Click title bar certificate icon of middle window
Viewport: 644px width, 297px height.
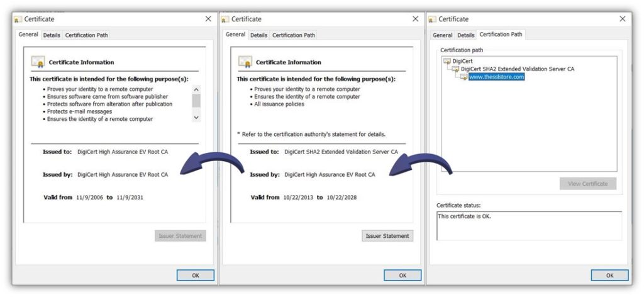tap(225, 20)
